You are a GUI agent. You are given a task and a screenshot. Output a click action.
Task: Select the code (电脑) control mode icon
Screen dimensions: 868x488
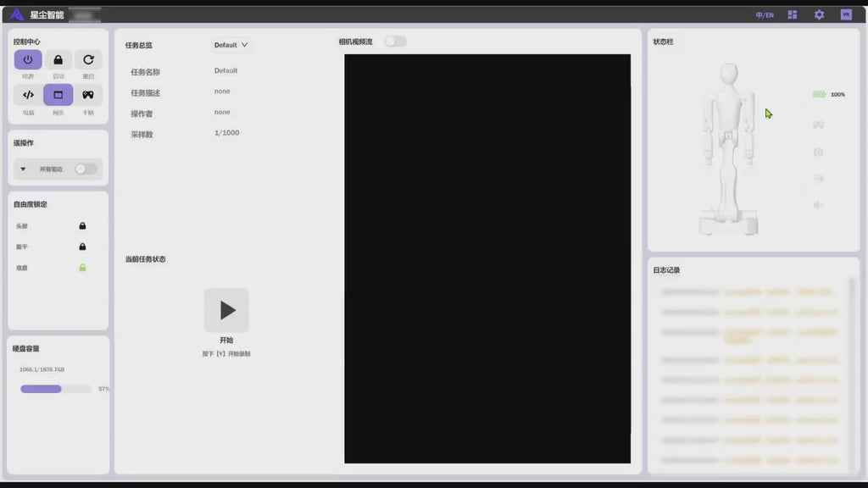coord(28,95)
